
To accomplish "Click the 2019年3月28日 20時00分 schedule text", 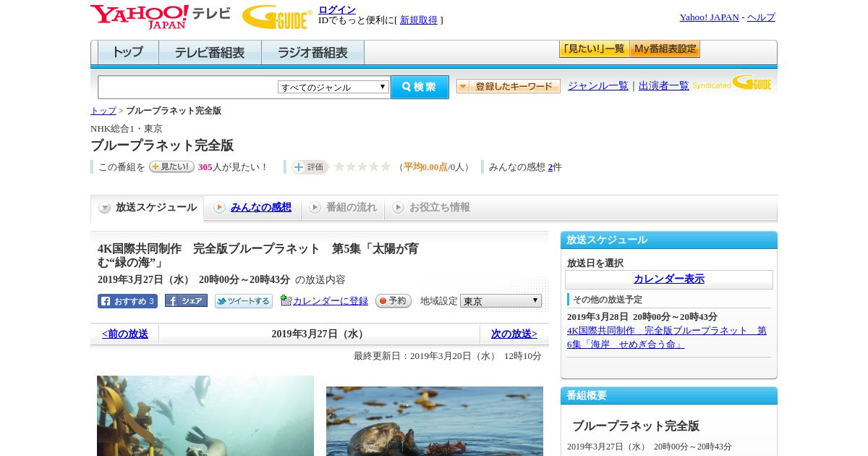I will (642, 317).
